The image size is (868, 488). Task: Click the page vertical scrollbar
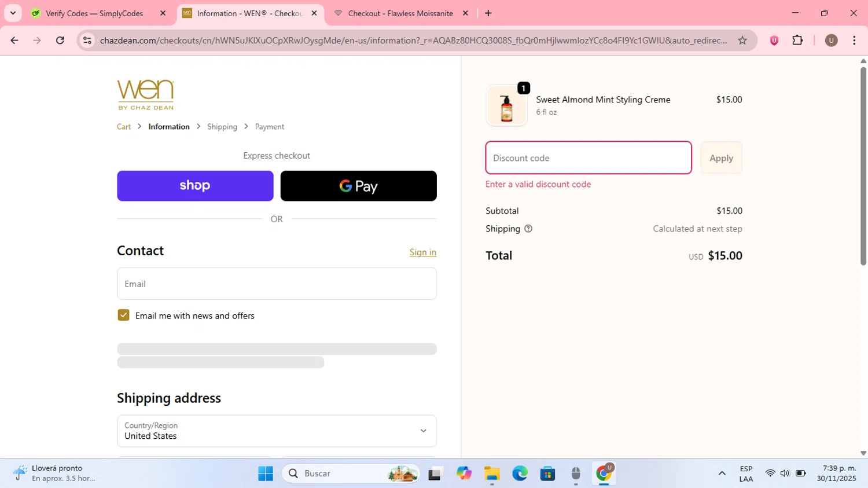[863, 166]
